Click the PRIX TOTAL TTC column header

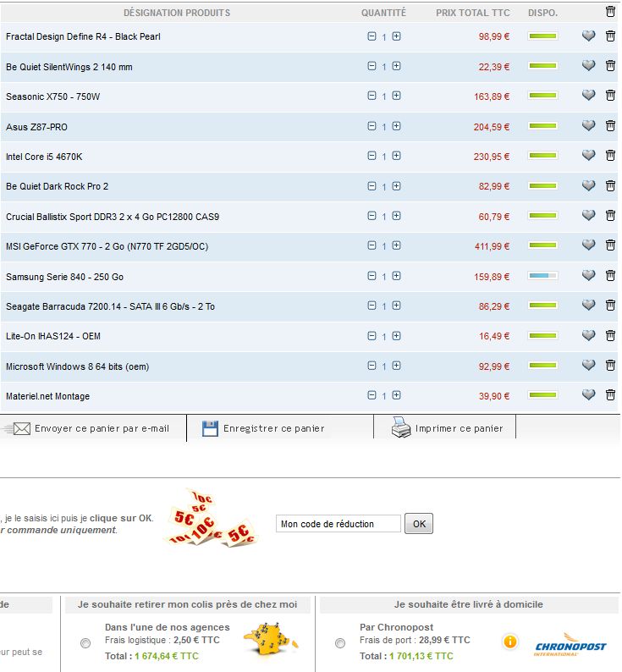coord(473,13)
